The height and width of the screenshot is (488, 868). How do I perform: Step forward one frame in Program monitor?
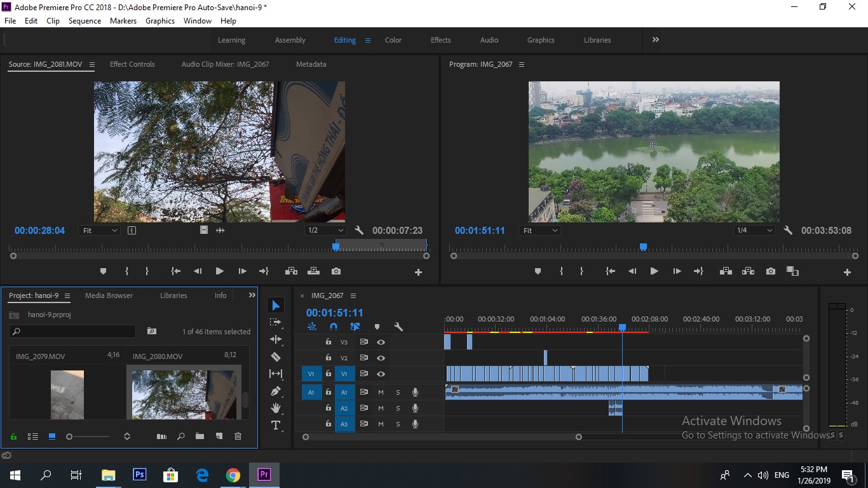tap(677, 271)
